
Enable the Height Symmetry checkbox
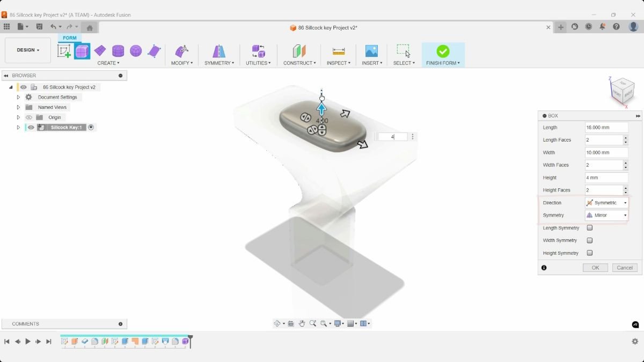point(590,253)
